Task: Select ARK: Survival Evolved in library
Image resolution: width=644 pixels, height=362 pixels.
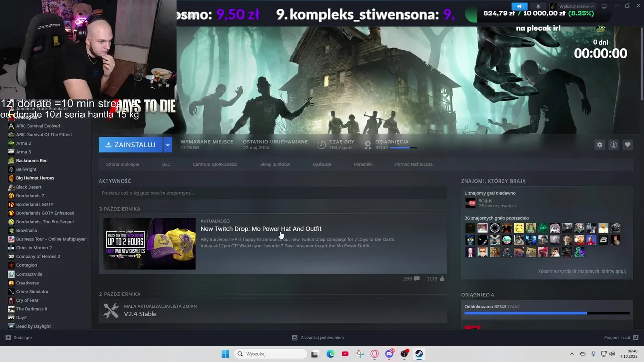Action: pyautogui.click(x=38, y=126)
